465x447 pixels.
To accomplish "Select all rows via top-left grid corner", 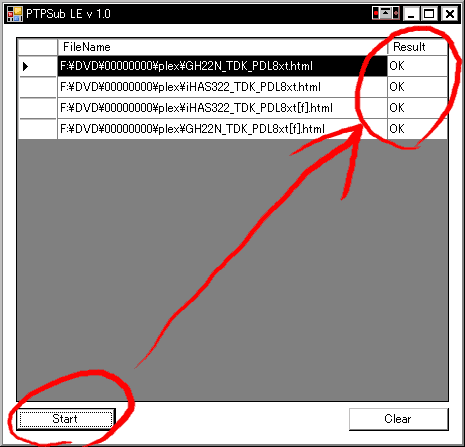I will pyautogui.click(x=38, y=47).
